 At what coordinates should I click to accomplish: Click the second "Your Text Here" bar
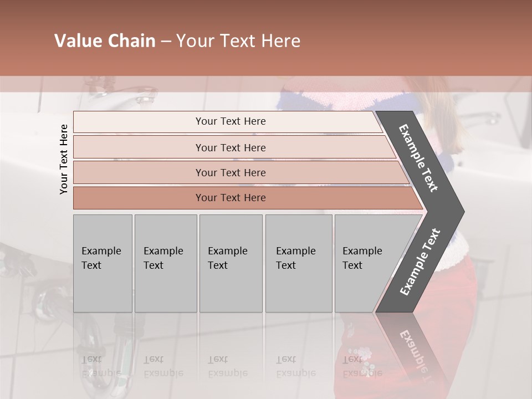230,147
